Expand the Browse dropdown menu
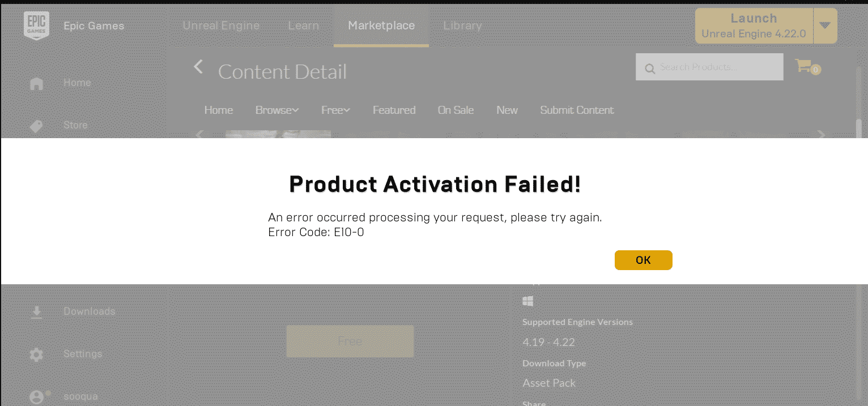Image resolution: width=868 pixels, height=406 pixels. 277,110
